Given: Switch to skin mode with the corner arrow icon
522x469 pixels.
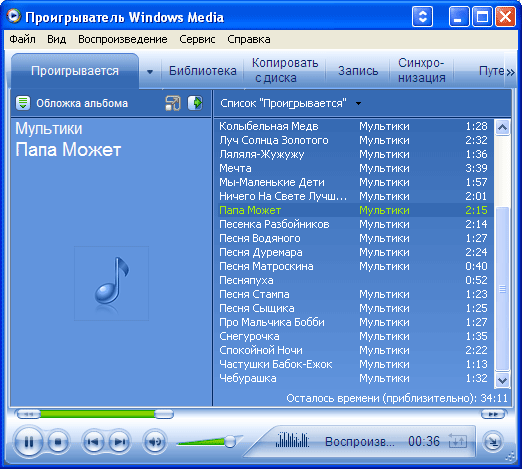Looking at the screenshot, I should click(493, 442).
